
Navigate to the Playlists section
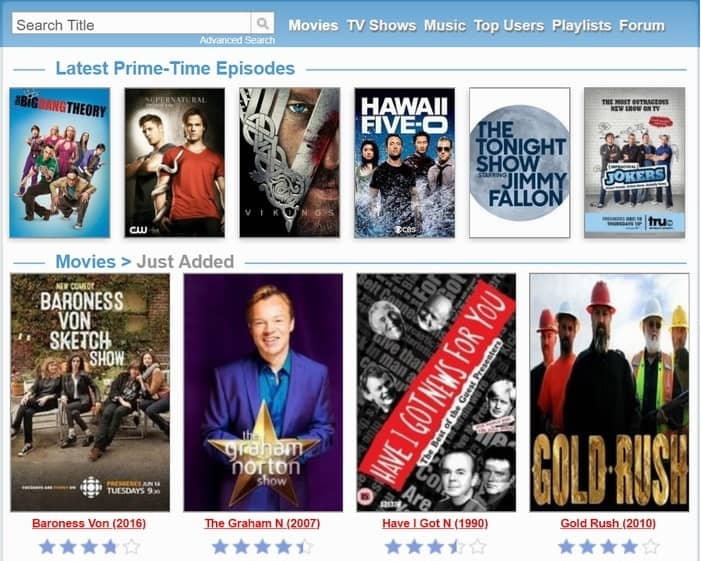[x=582, y=25]
